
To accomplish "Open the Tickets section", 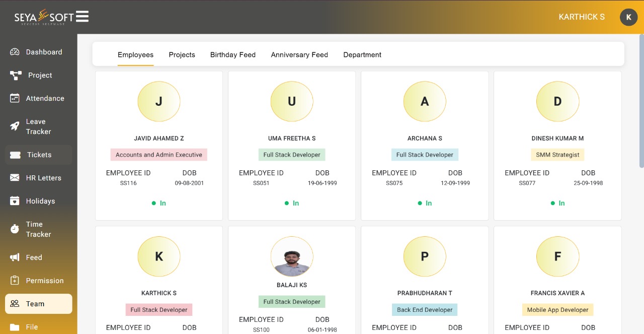I will (x=38, y=155).
